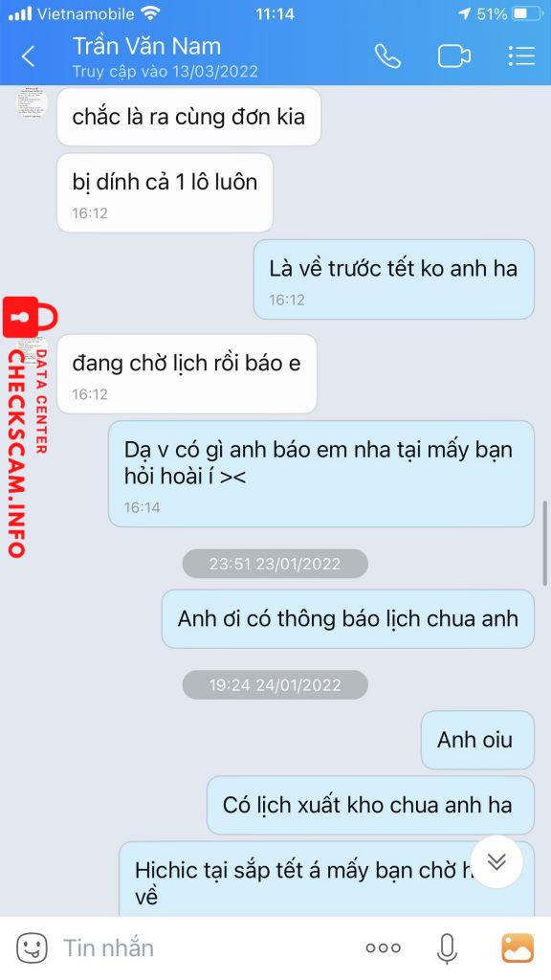551x980 pixels.
Task: Tap the 23:51 23/01/2022 date marker
Action: point(275,564)
